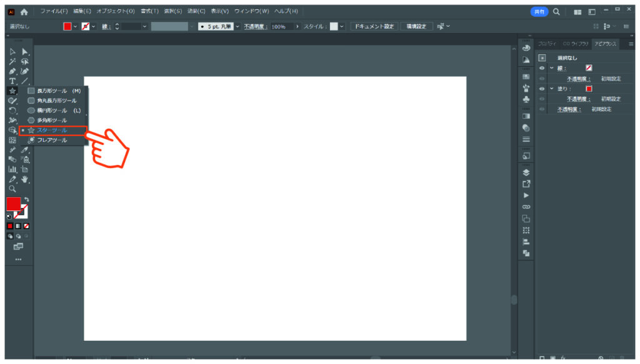The height and width of the screenshot is (364, 640).
Task: Click 不透明度 link in control bar
Action: pos(255,26)
